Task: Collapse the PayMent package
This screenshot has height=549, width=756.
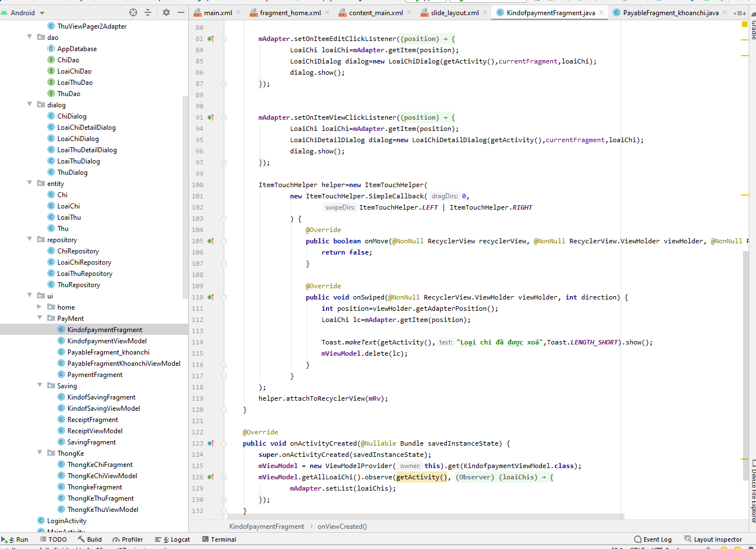Action: [40, 318]
